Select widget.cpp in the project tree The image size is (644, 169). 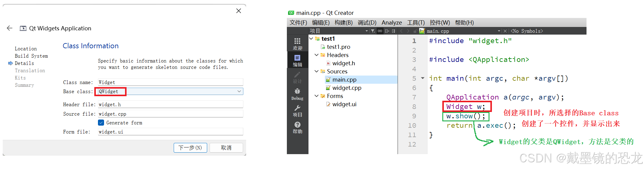[347, 88]
